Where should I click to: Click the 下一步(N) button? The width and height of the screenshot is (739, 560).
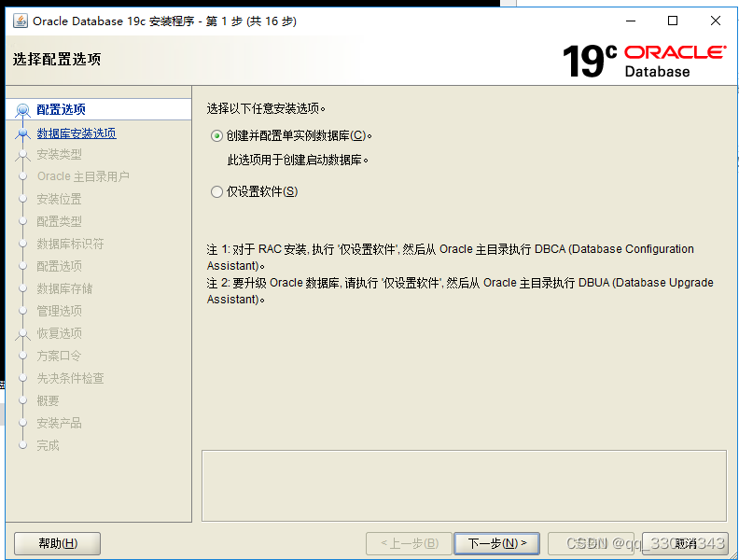(x=496, y=543)
